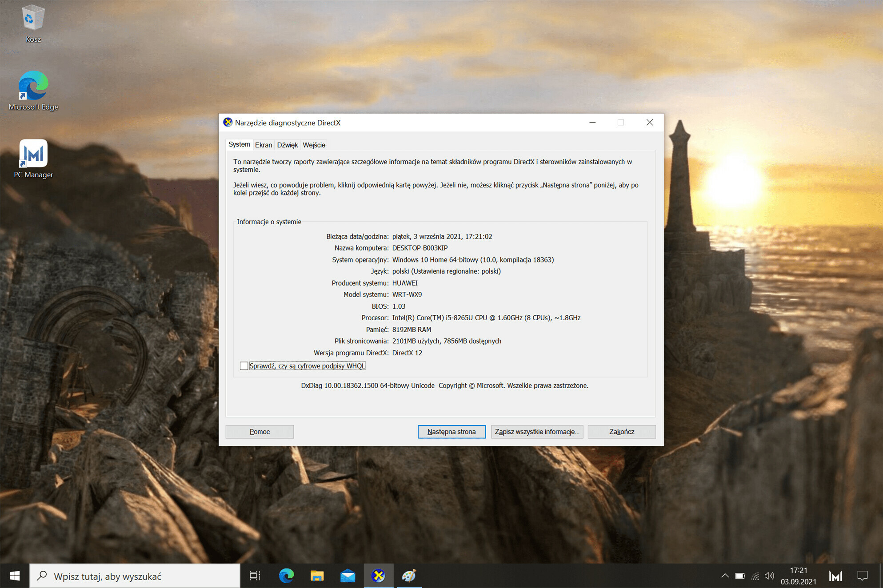The width and height of the screenshot is (883, 588).
Task: Open the Mail app on the taskbar
Action: (x=348, y=576)
